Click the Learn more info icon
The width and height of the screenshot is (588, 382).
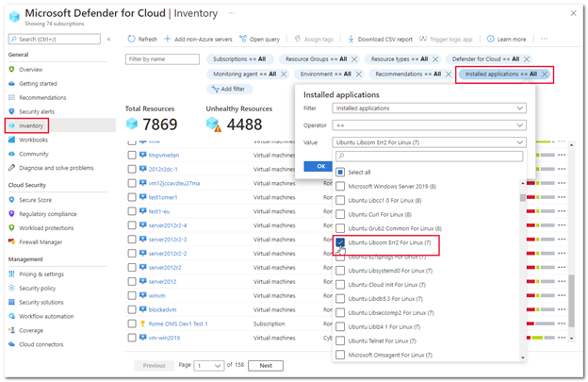(x=490, y=39)
